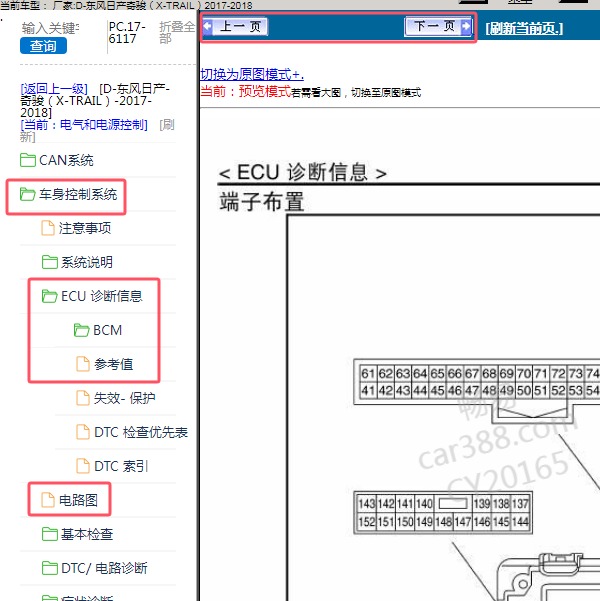Click the PC.17-6117 text

pyautogui.click(x=127, y=33)
